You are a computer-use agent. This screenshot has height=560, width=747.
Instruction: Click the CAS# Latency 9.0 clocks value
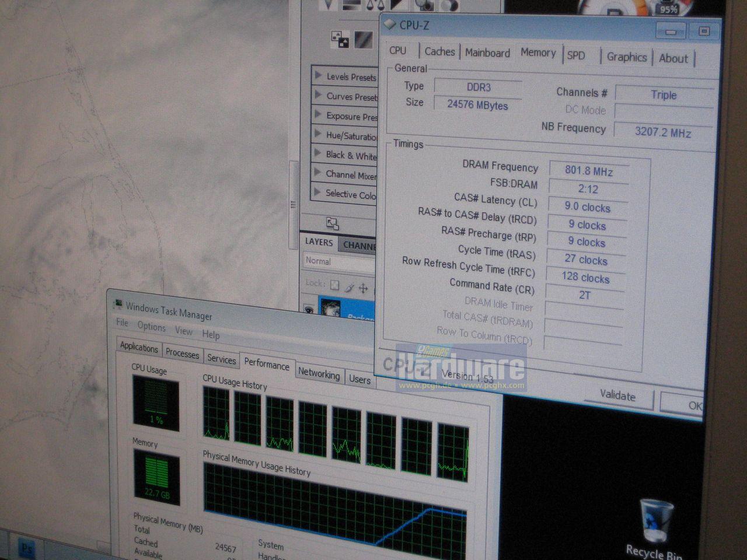click(588, 207)
